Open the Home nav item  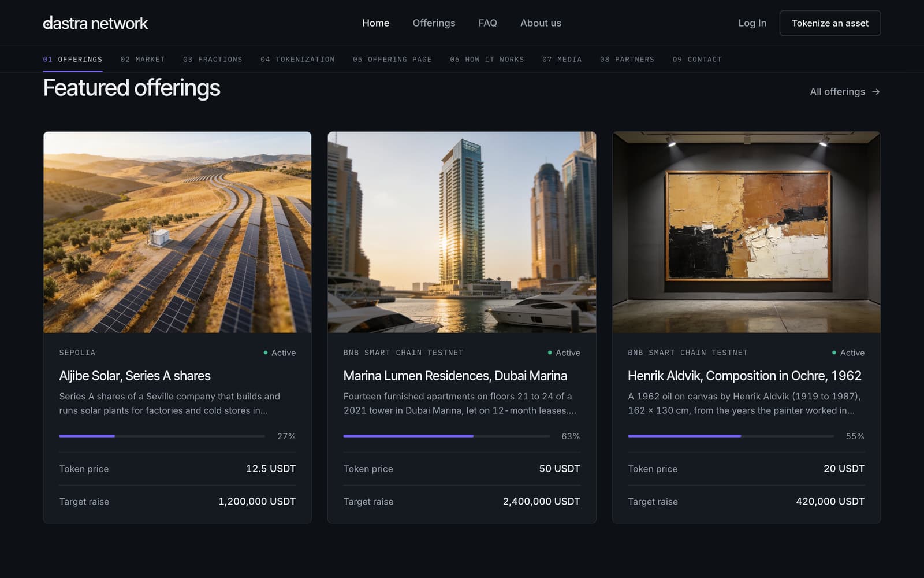point(375,23)
